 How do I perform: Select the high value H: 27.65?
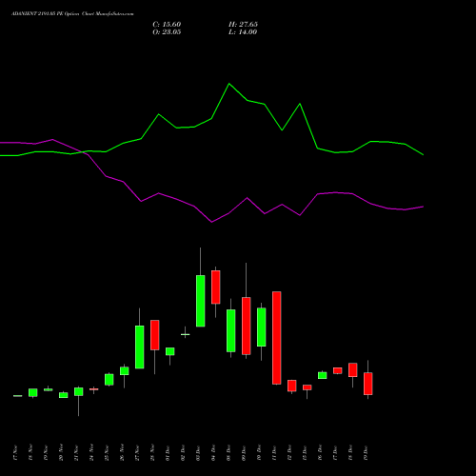243,25
